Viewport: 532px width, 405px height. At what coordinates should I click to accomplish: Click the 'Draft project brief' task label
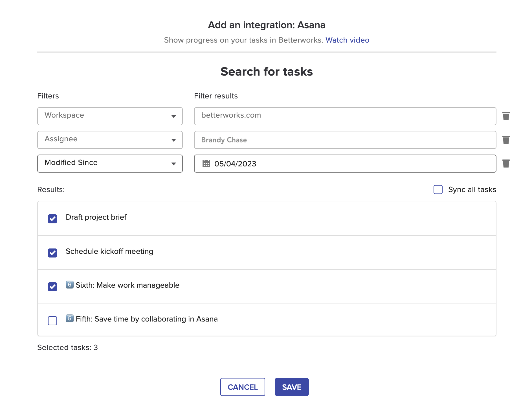click(96, 217)
